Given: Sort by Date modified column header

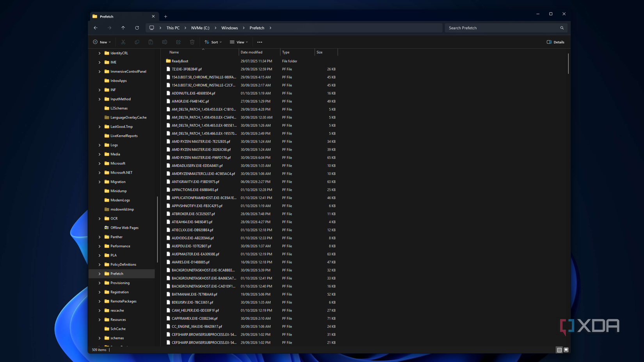Looking at the screenshot, I should point(260,52).
